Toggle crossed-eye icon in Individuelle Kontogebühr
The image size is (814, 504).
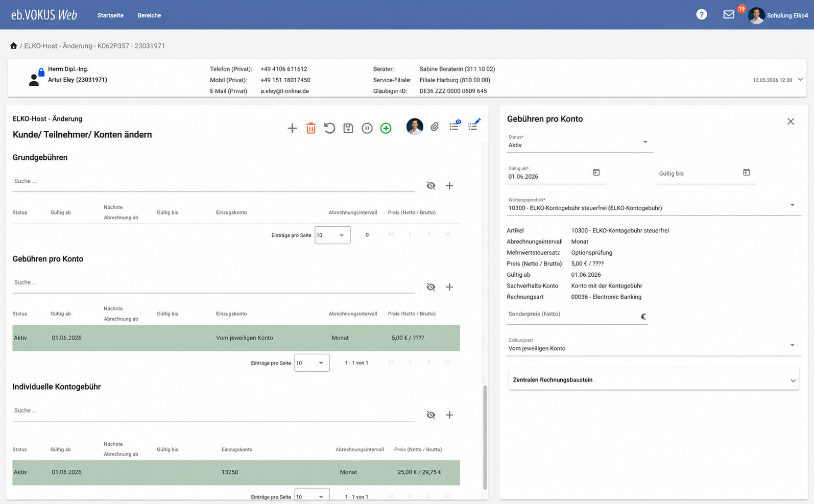431,415
